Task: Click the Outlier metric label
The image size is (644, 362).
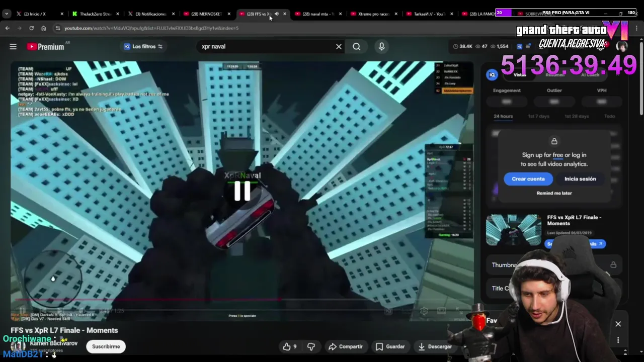Action: (554, 90)
